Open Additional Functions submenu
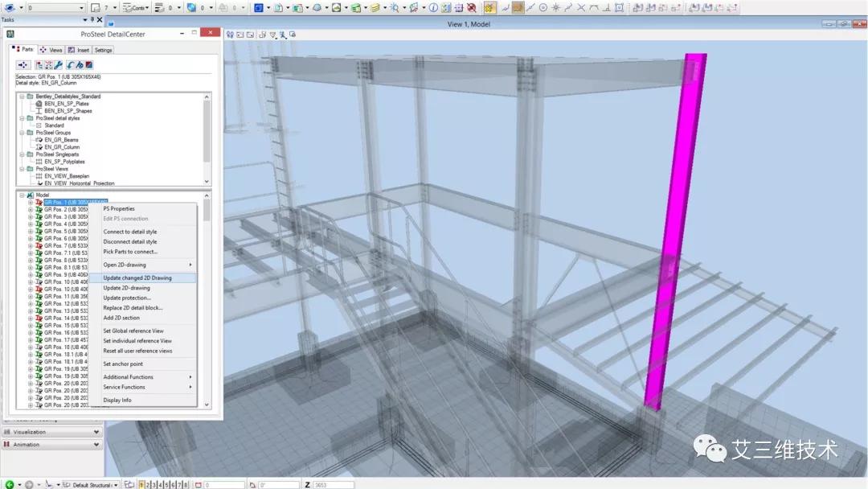 point(141,377)
